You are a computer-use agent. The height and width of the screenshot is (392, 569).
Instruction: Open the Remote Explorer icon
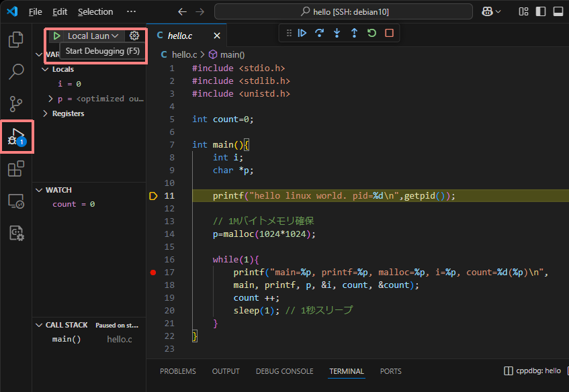[15, 201]
